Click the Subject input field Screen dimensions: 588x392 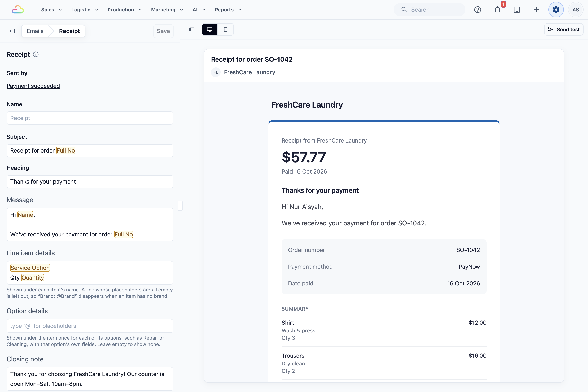(90, 150)
